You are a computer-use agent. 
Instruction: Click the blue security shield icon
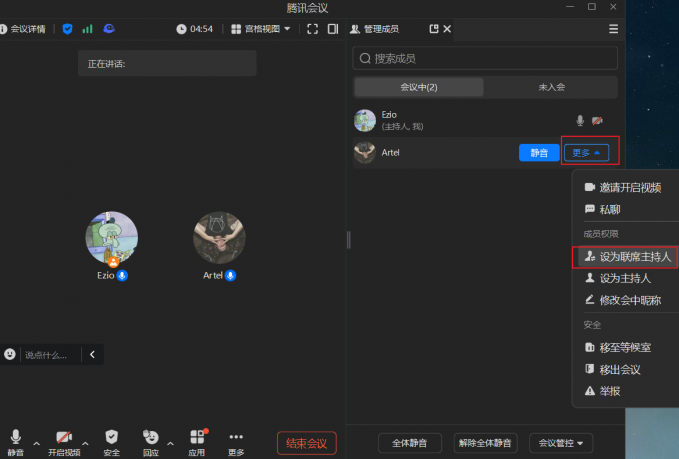(x=67, y=29)
